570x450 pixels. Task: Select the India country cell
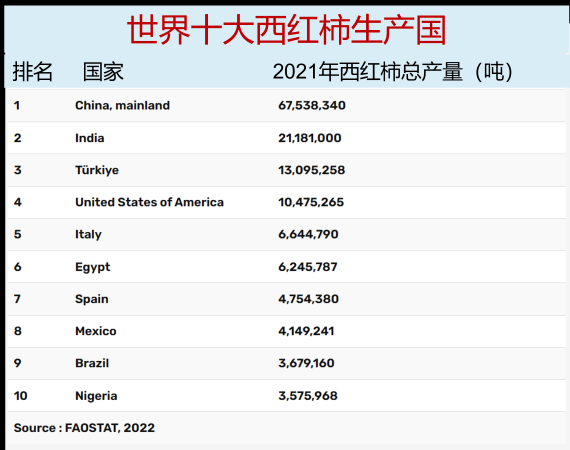tap(90, 138)
